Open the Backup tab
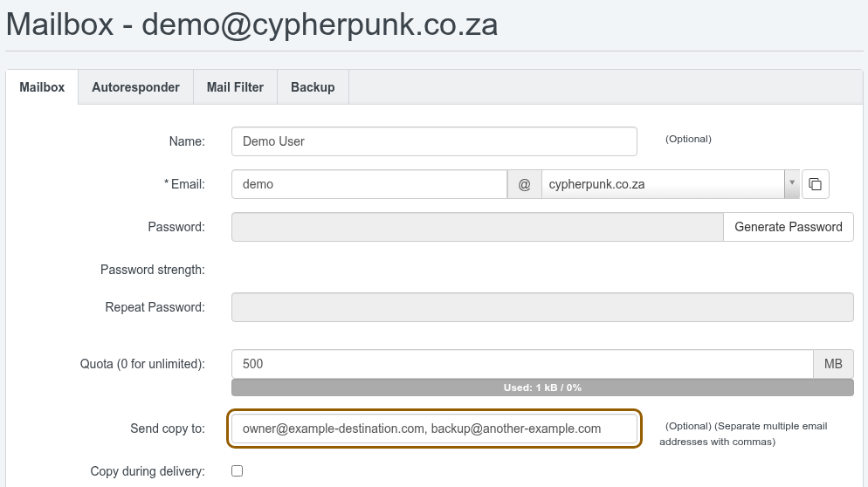Image resolution: width=868 pixels, height=487 pixels. tap(313, 87)
